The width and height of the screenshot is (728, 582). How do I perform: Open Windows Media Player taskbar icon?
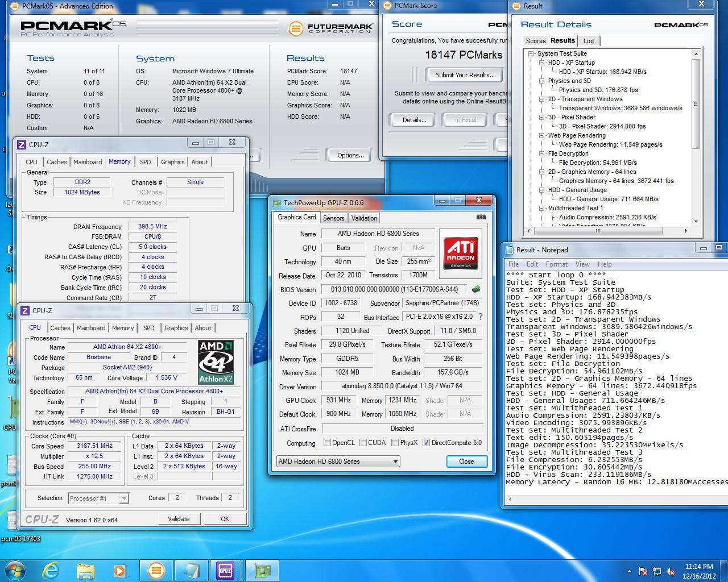pyautogui.click(x=120, y=571)
